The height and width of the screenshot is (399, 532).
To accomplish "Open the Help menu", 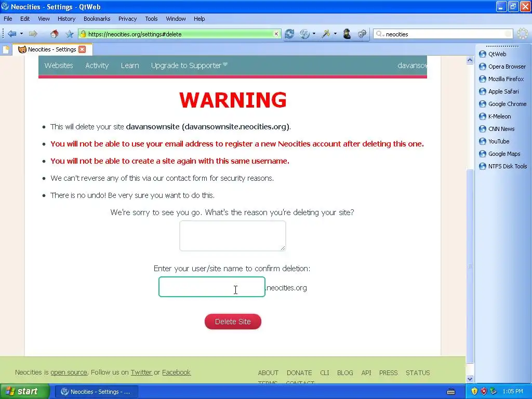I will point(199,19).
